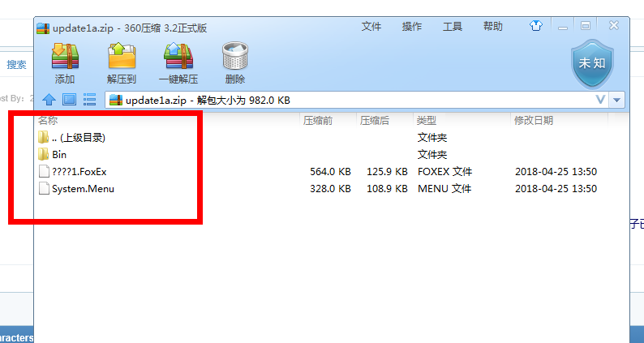This screenshot has height=343, width=644.
Task: Open the dropdown arrow right of address bar
Action: (616, 100)
